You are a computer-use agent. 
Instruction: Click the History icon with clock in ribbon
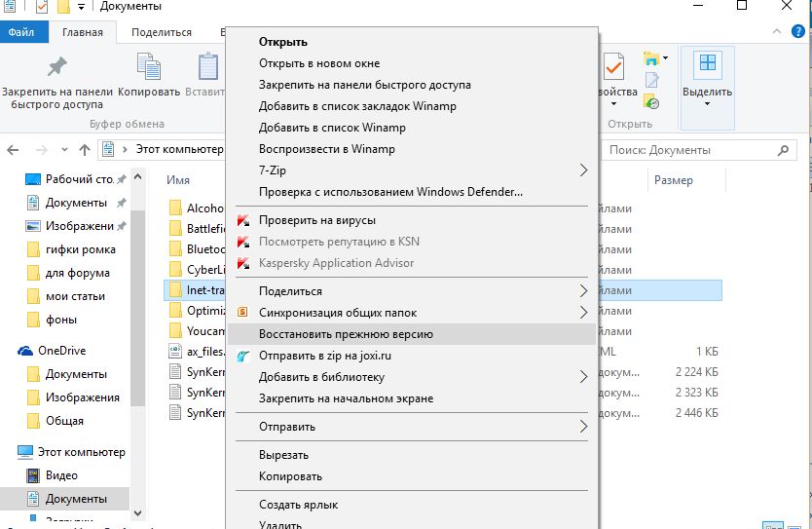(651, 101)
